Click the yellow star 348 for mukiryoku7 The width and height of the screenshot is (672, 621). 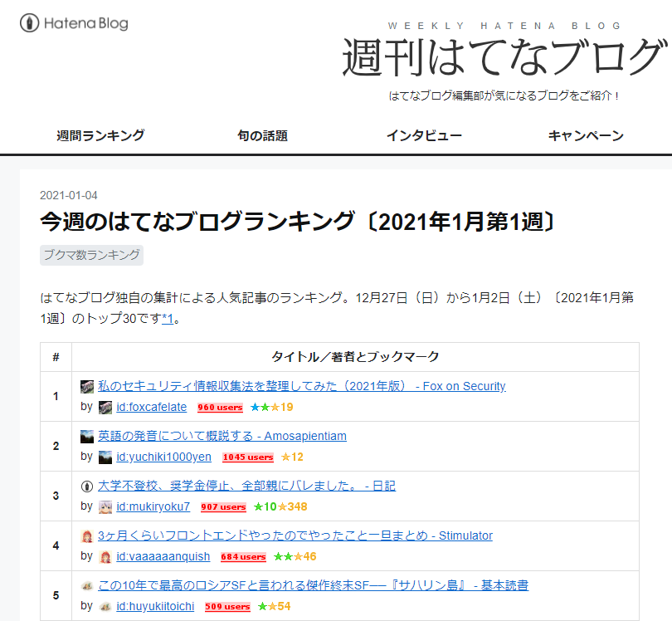293,506
